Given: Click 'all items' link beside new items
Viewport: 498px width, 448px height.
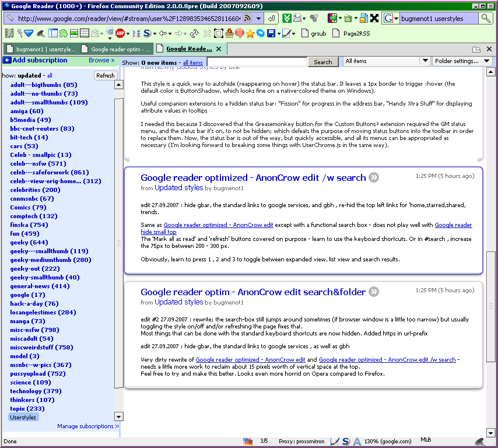Looking at the screenshot, I should point(193,63).
